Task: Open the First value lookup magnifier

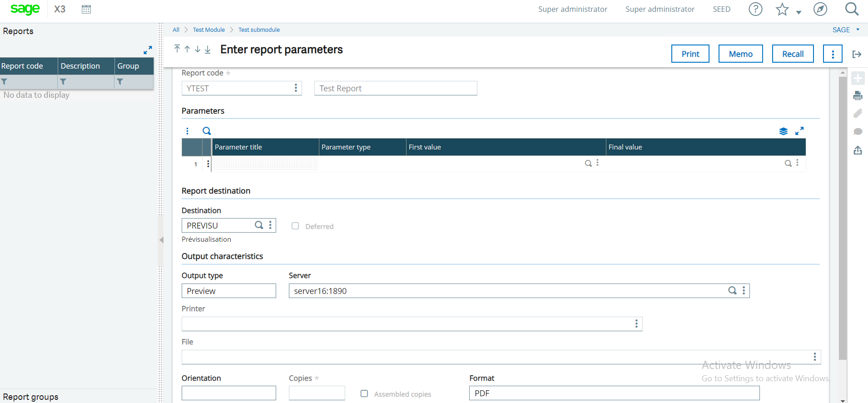Action: 588,163
